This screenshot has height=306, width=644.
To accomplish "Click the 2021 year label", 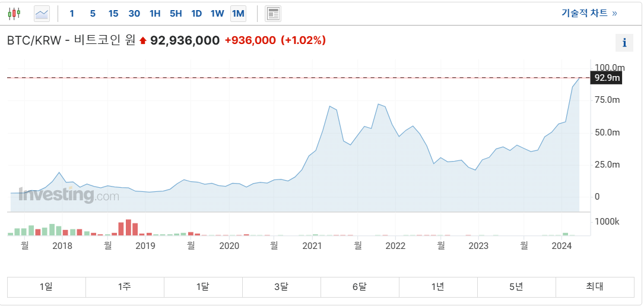I will 312,246.
